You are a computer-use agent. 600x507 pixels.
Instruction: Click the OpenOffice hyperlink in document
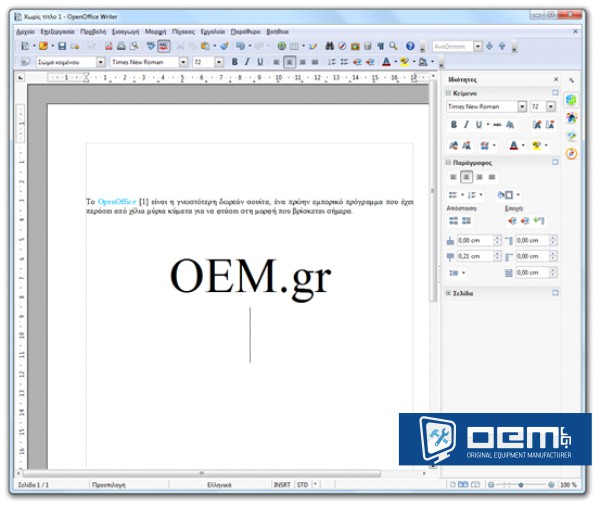(x=117, y=202)
